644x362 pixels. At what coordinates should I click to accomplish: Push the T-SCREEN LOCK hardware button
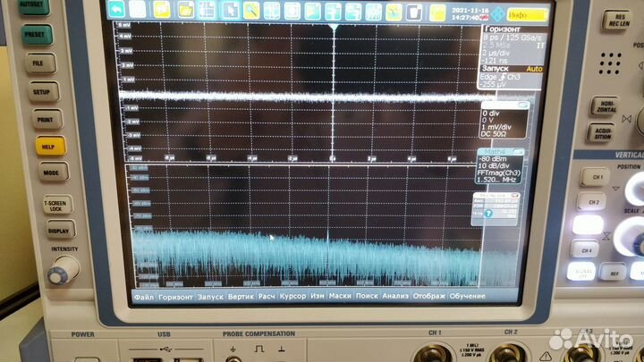pyautogui.click(x=56, y=205)
